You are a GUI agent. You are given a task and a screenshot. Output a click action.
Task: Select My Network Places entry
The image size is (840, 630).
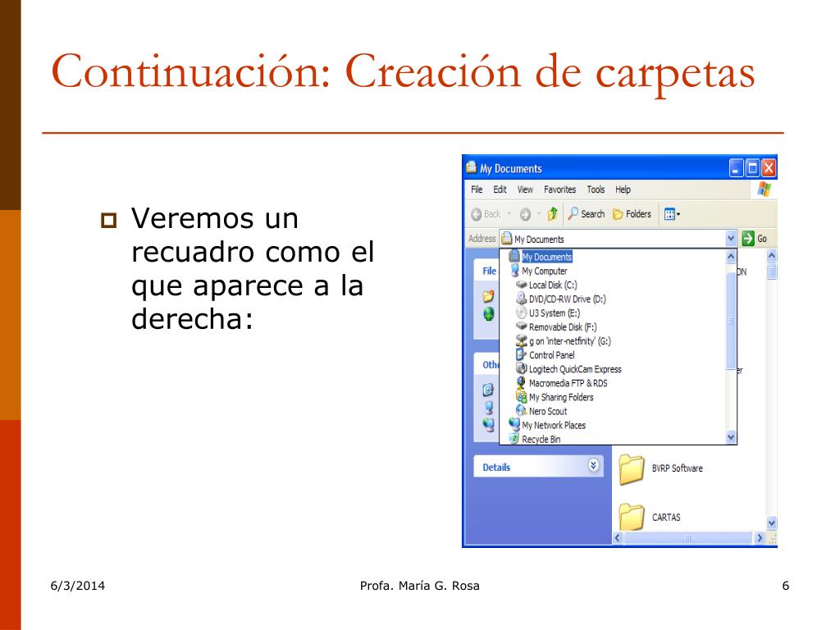pyautogui.click(x=554, y=426)
